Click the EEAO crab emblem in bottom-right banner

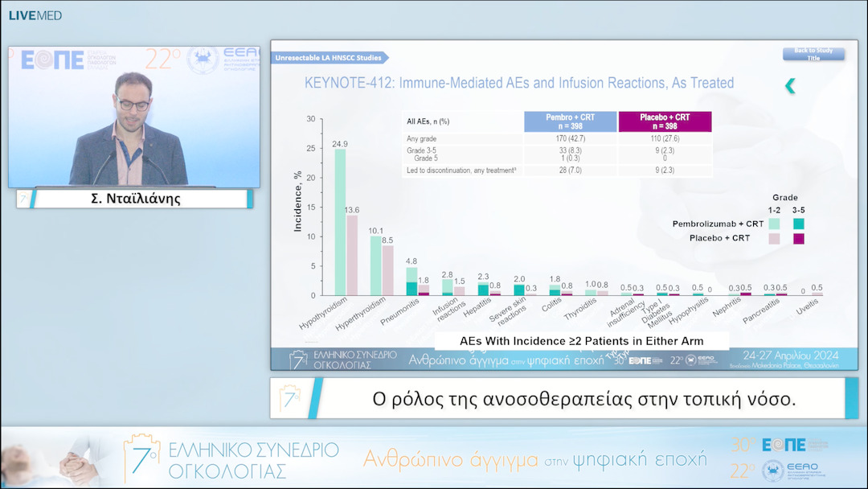(x=775, y=471)
